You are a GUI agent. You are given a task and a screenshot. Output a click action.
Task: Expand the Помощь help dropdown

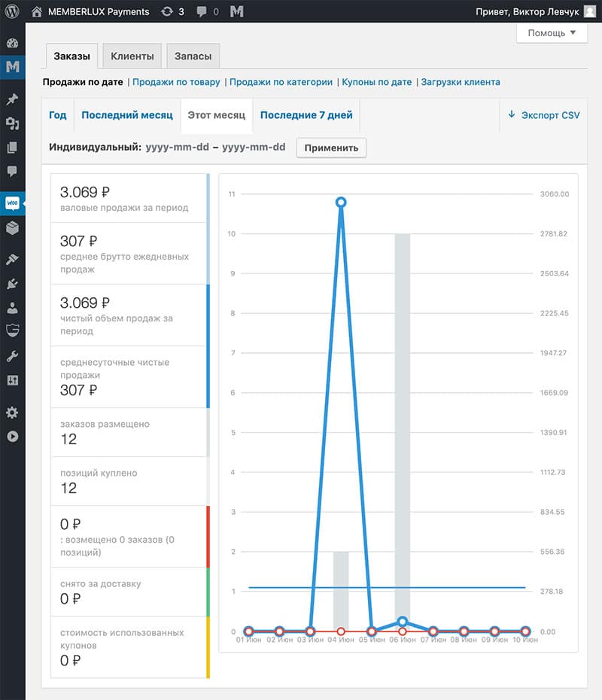click(551, 33)
